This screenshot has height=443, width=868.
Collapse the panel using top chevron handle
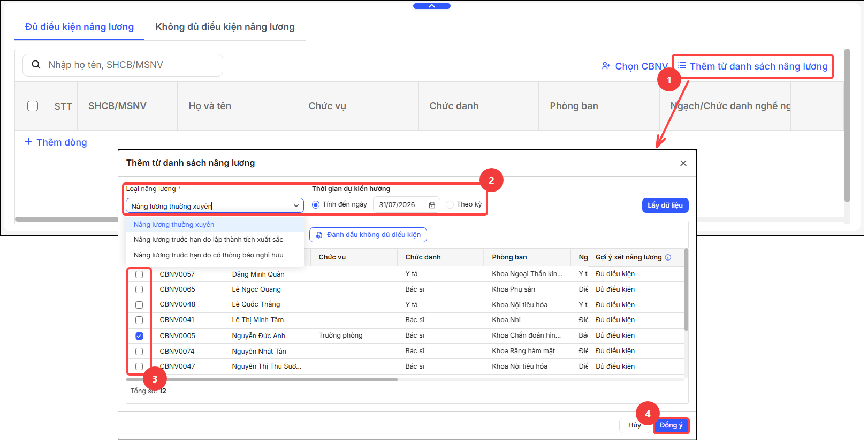(x=432, y=6)
